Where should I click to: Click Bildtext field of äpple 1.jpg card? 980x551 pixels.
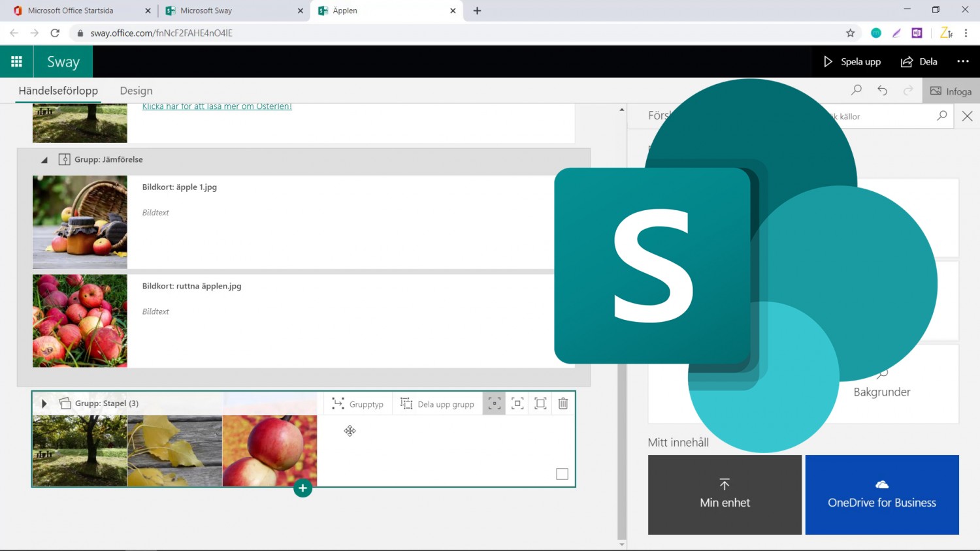[x=155, y=212]
